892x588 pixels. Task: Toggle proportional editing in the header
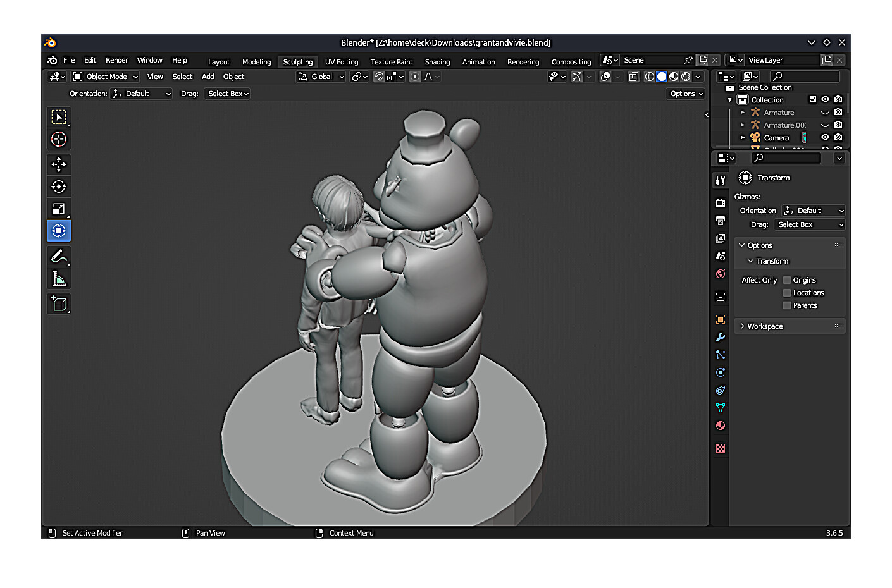pyautogui.click(x=414, y=77)
